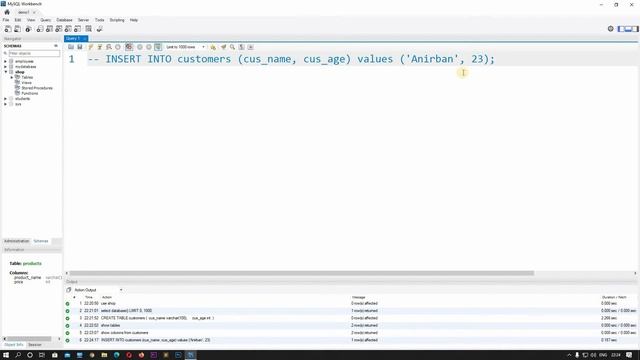Create a new schema via toolbar icon
This screenshot has height=360, width=640.
[40, 29]
